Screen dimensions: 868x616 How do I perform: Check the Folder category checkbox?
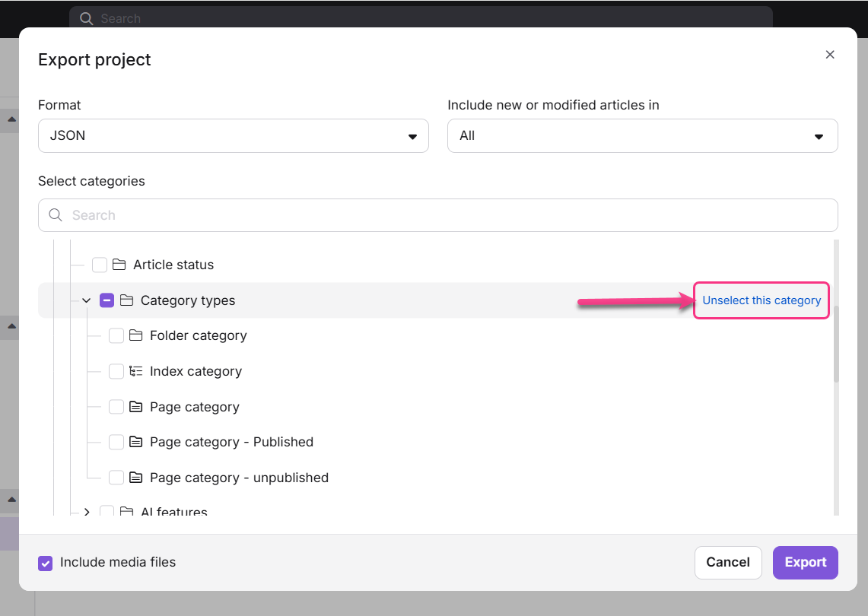coord(116,335)
